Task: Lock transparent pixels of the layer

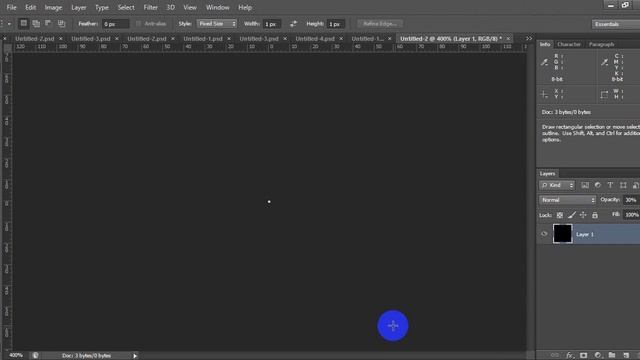Action: (560, 215)
